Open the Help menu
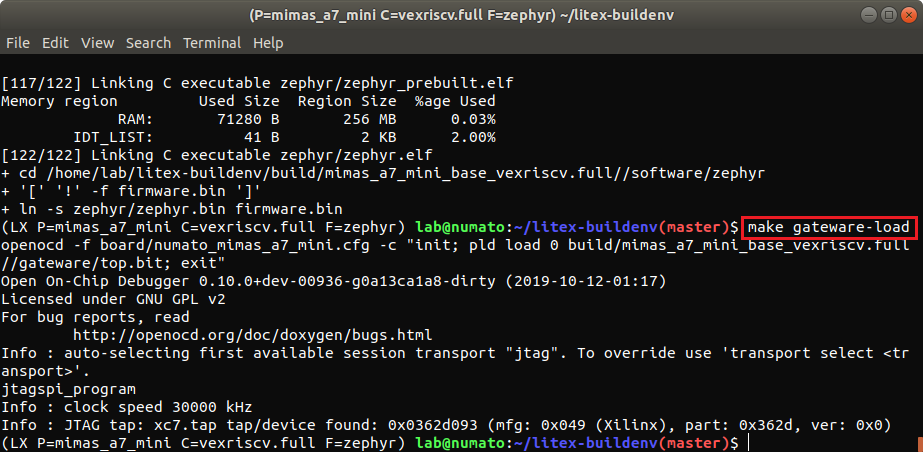This screenshot has height=452, width=923. click(268, 44)
